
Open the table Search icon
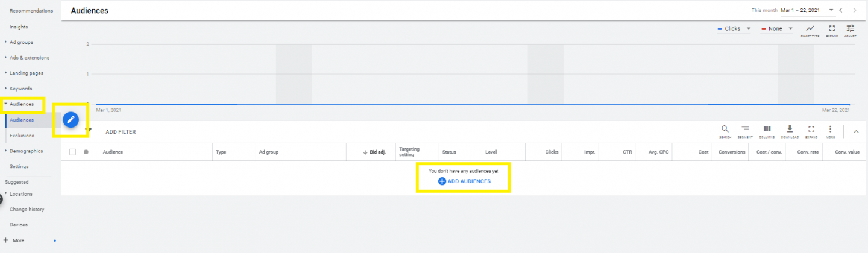725,131
